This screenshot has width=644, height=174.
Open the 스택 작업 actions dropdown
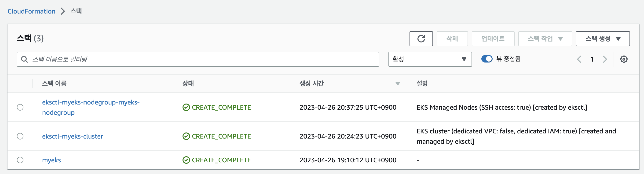coord(545,39)
